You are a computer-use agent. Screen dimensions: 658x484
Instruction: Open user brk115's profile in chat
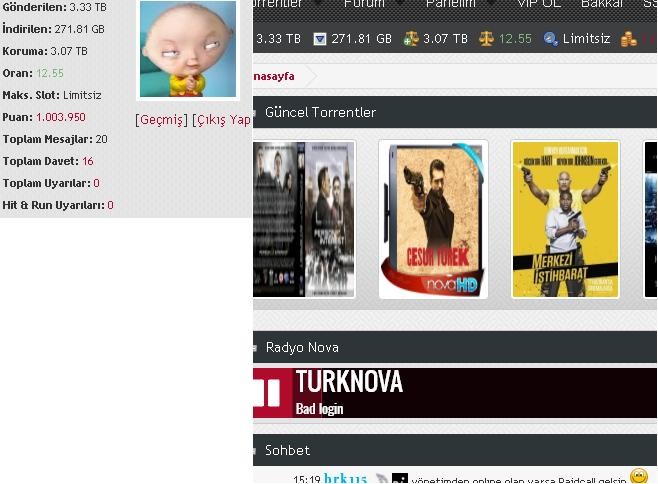click(x=345, y=478)
